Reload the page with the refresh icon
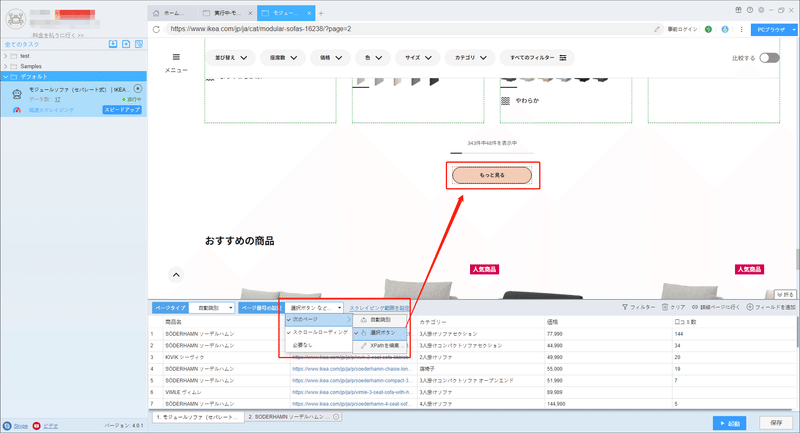 click(x=156, y=29)
